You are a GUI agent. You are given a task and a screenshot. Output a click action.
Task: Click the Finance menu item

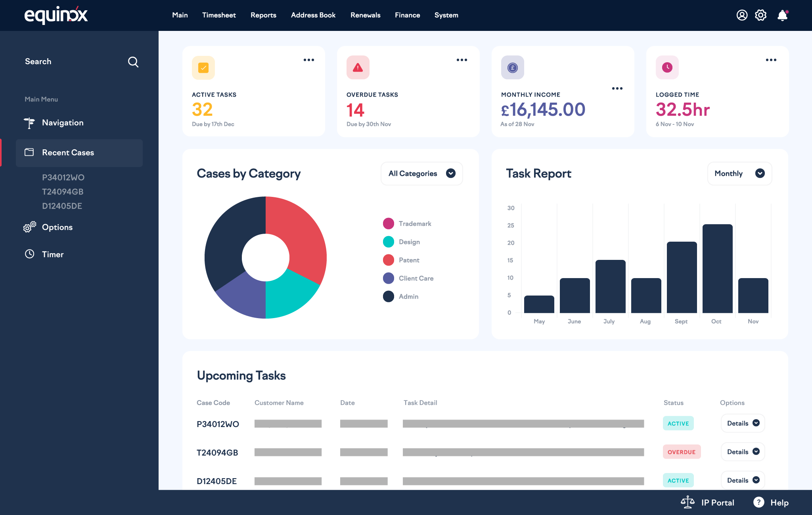pos(407,15)
